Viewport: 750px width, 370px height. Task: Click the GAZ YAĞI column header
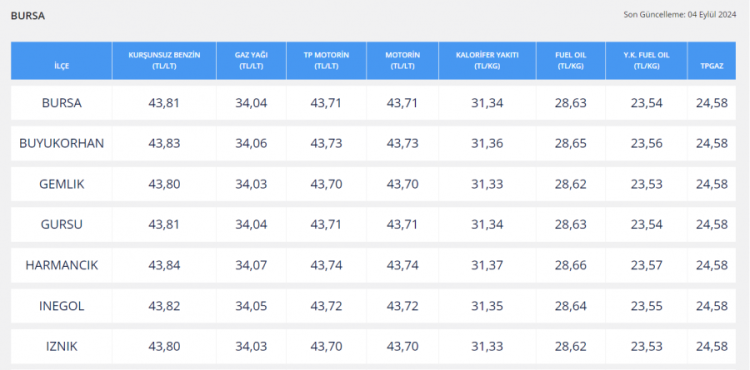[x=252, y=61]
